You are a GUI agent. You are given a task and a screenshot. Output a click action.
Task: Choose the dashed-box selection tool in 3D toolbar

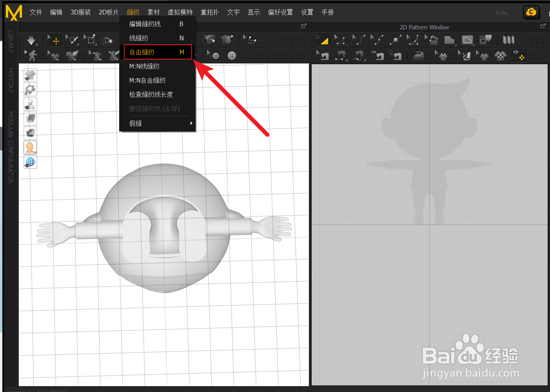90,40
